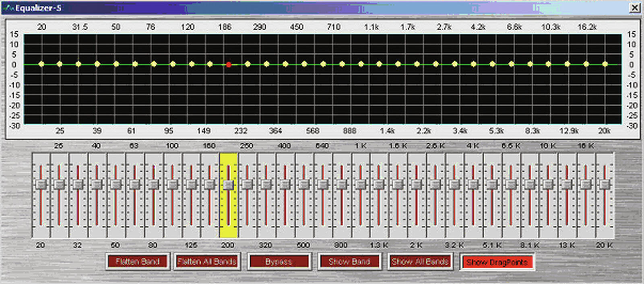
Task: Select the 4 K band slider thumb
Action: coord(473,185)
